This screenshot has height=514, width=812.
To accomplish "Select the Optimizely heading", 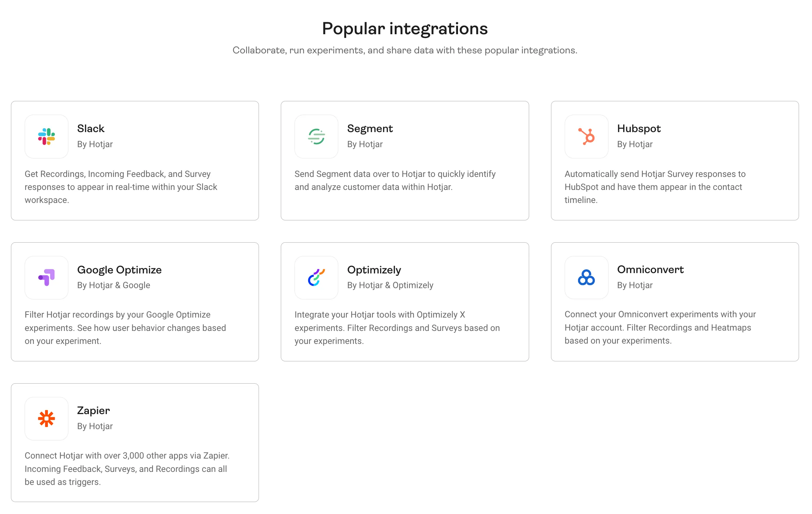I will point(374,270).
